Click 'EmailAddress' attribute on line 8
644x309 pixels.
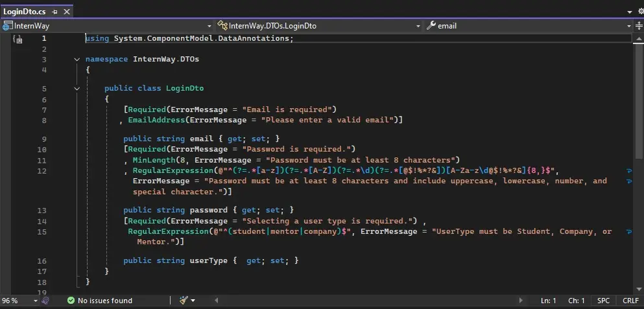pos(156,120)
